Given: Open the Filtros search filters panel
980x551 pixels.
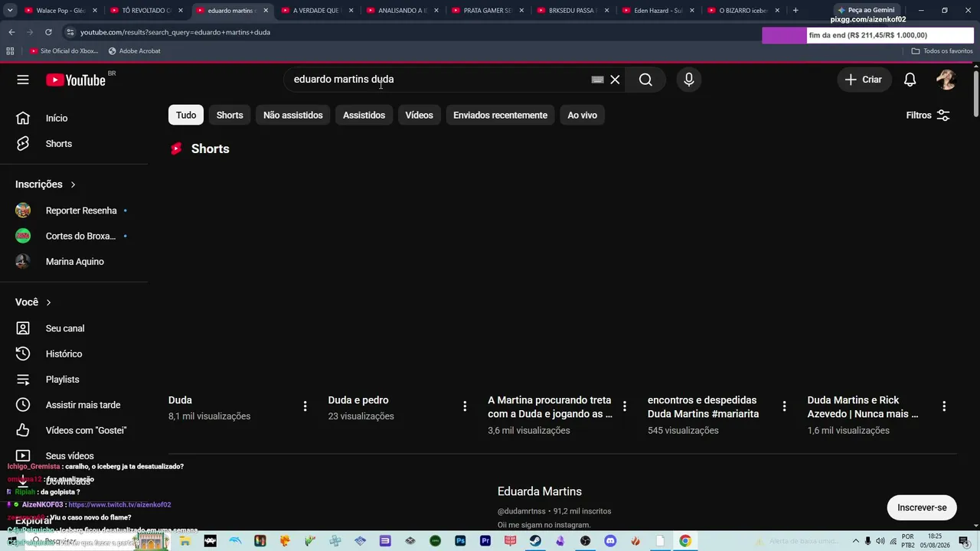Looking at the screenshot, I should click(x=928, y=115).
